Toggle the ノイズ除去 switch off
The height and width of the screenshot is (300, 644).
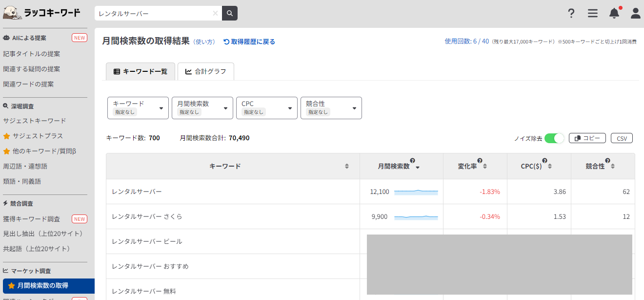(x=554, y=138)
